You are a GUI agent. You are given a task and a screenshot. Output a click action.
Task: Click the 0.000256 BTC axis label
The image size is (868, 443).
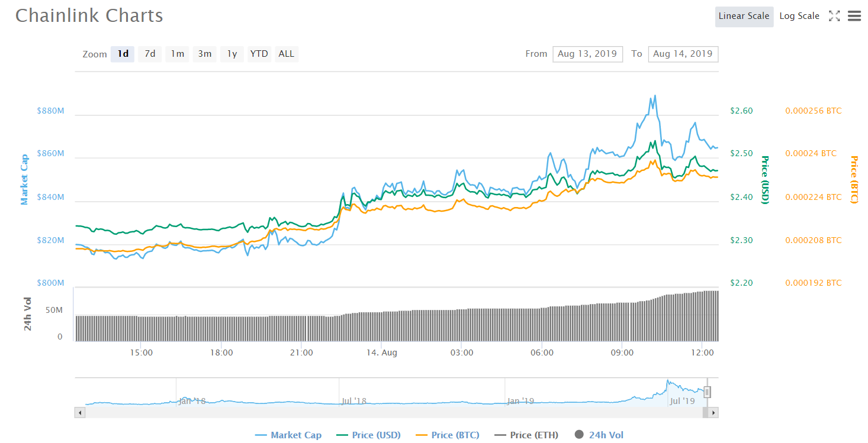pyautogui.click(x=814, y=111)
